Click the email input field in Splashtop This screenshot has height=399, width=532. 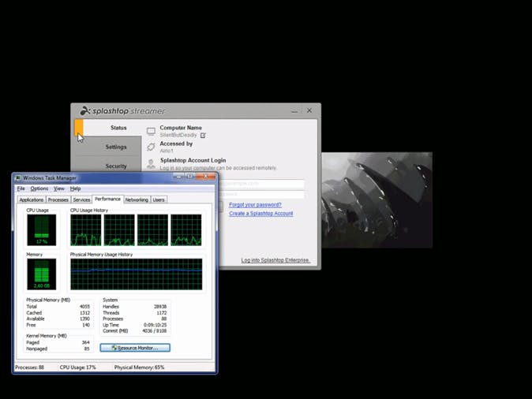click(261, 184)
